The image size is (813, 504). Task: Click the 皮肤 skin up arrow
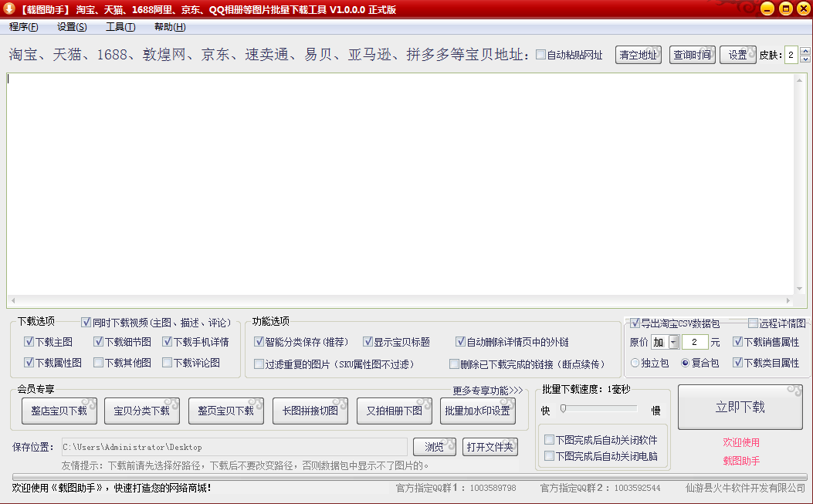tap(805, 51)
